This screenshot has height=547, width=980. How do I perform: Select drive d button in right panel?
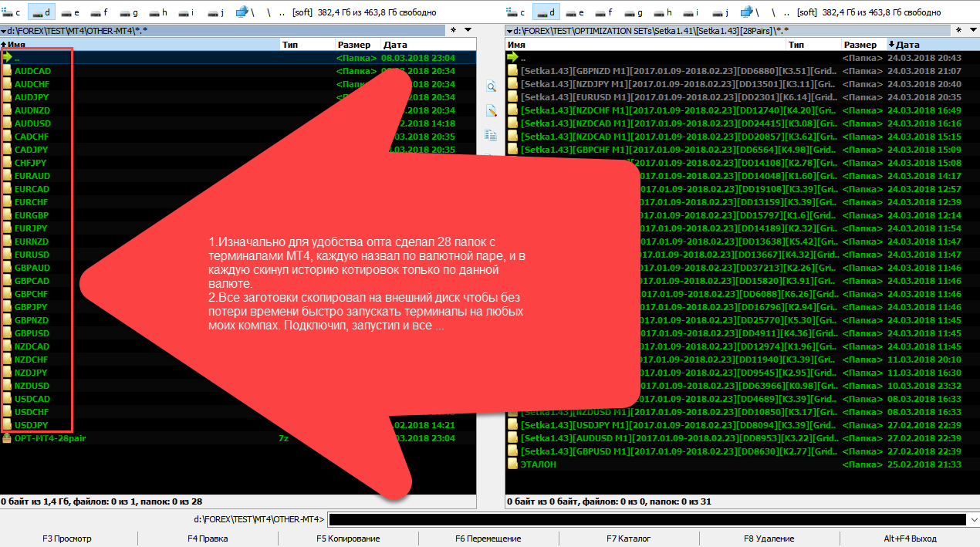click(x=546, y=12)
